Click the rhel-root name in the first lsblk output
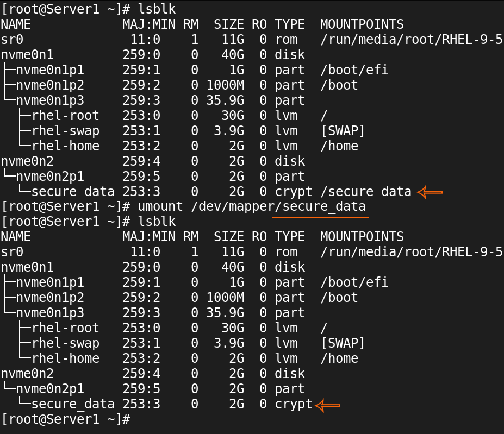The width and height of the screenshot is (504, 434). [x=66, y=116]
